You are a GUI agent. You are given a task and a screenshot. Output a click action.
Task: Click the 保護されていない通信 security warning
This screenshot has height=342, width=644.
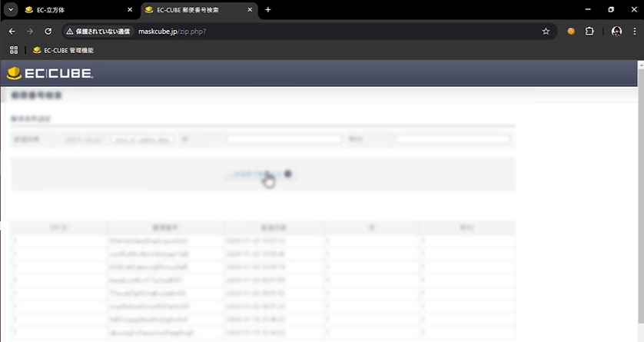[x=98, y=32]
